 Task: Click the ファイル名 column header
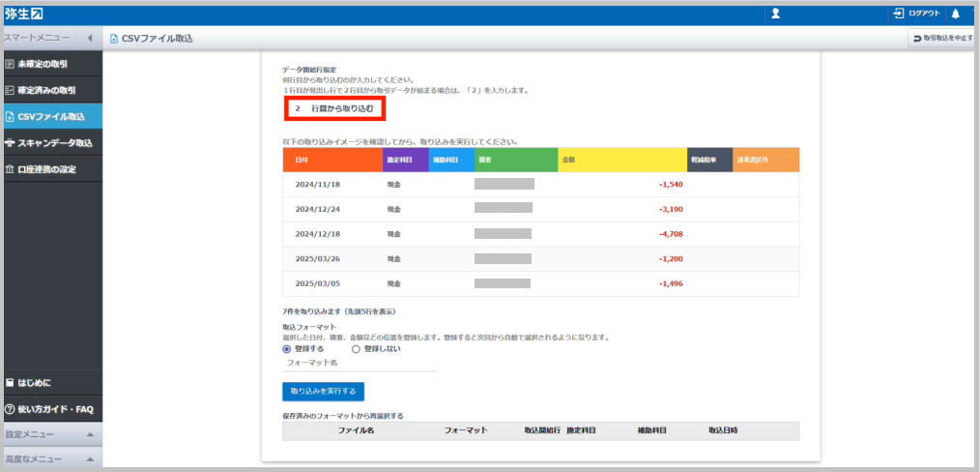click(356, 430)
